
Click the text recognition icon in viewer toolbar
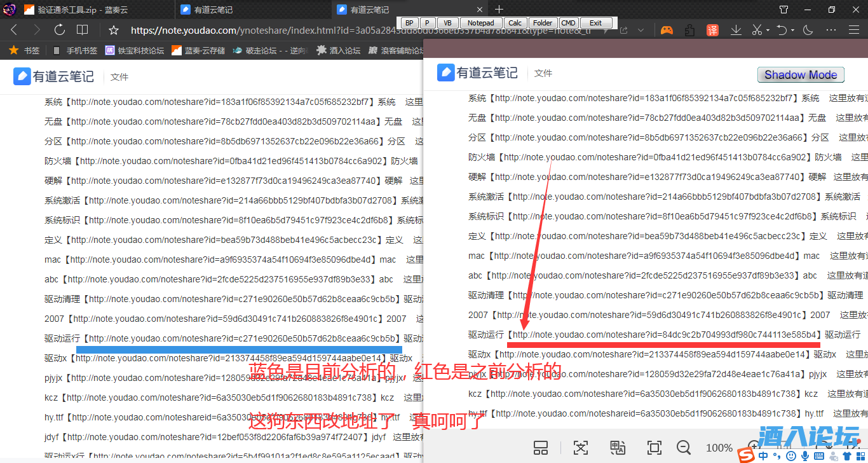581,447
